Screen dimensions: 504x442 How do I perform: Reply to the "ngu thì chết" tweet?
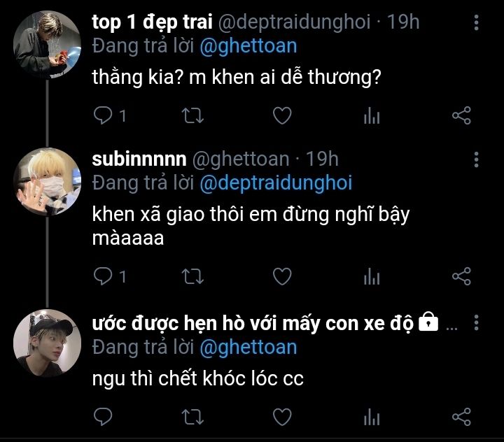point(103,417)
